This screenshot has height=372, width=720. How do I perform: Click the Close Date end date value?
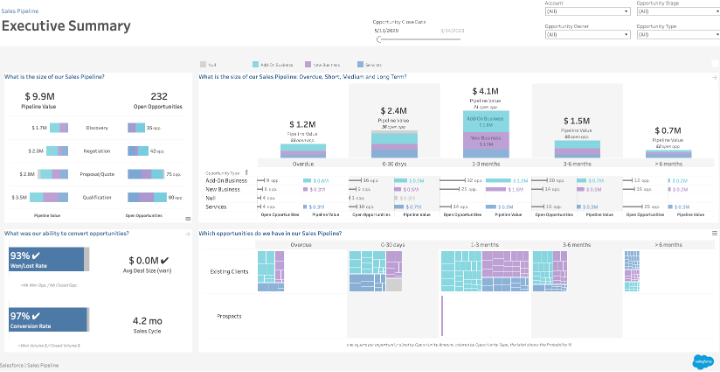452,30
